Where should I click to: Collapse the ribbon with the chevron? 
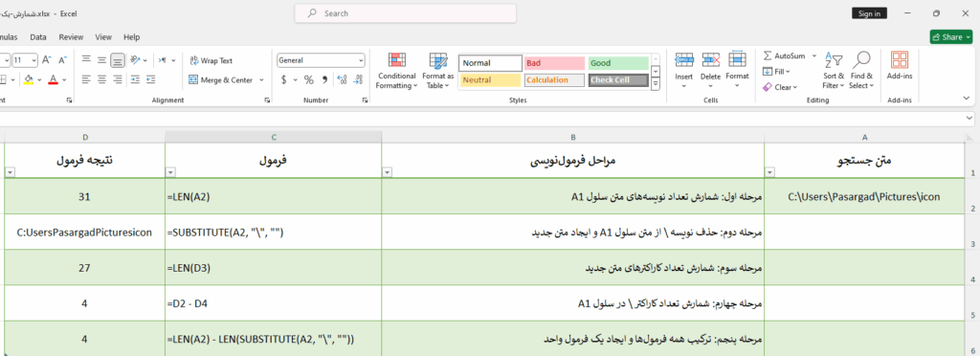pos(967,98)
